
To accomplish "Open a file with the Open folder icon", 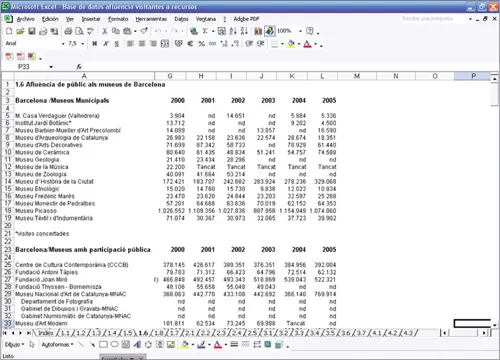I will coord(20,31).
